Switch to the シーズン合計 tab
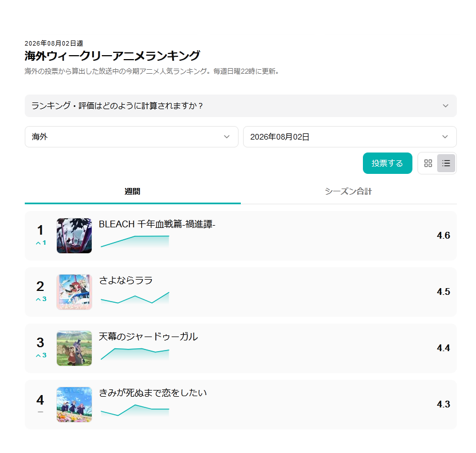Screen dimensions: 476x453 (348, 191)
